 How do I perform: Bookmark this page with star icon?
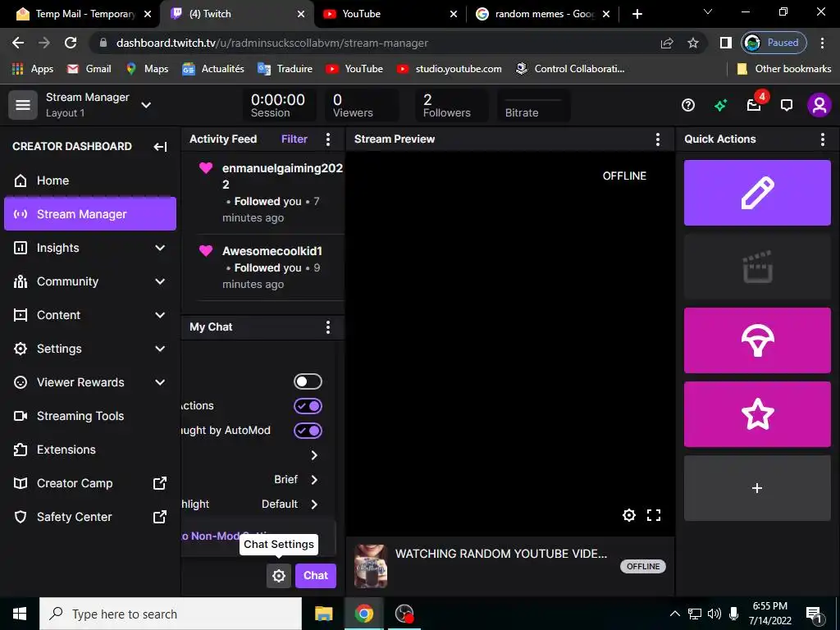click(x=693, y=43)
